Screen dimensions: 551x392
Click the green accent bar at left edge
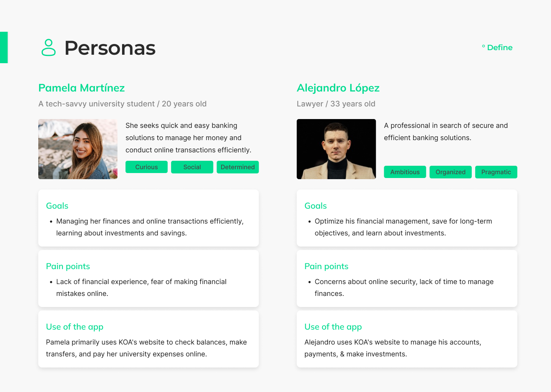(x=4, y=47)
